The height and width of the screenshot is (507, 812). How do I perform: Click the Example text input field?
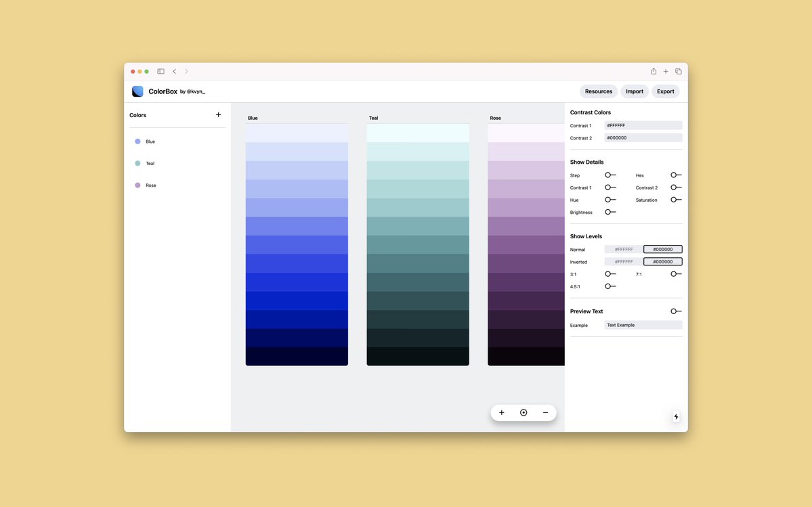click(x=643, y=325)
